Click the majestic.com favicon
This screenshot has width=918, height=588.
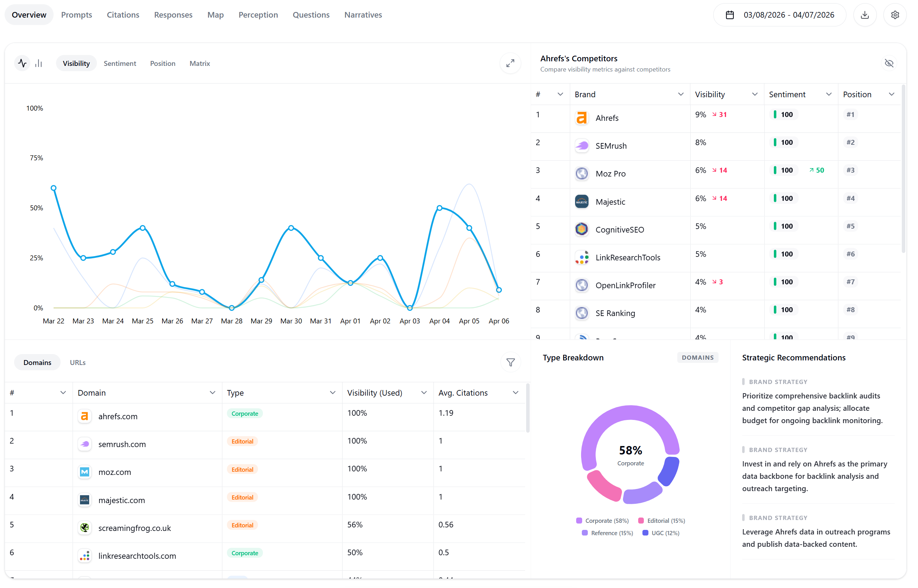point(84,500)
